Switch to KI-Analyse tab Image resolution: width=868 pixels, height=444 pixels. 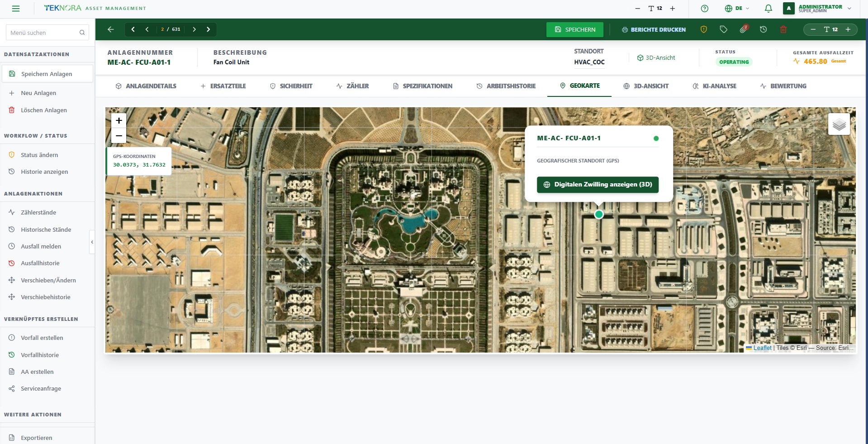[714, 86]
